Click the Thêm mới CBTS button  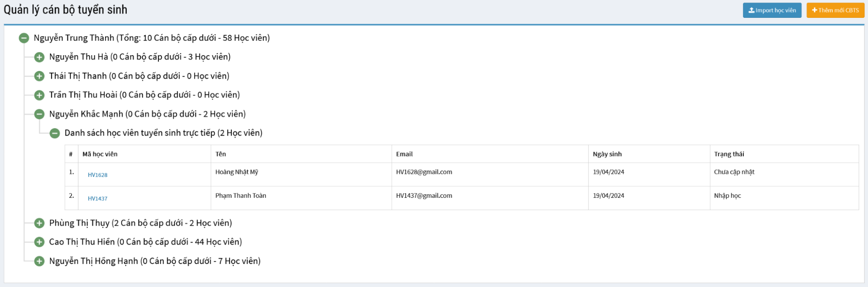[835, 10]
